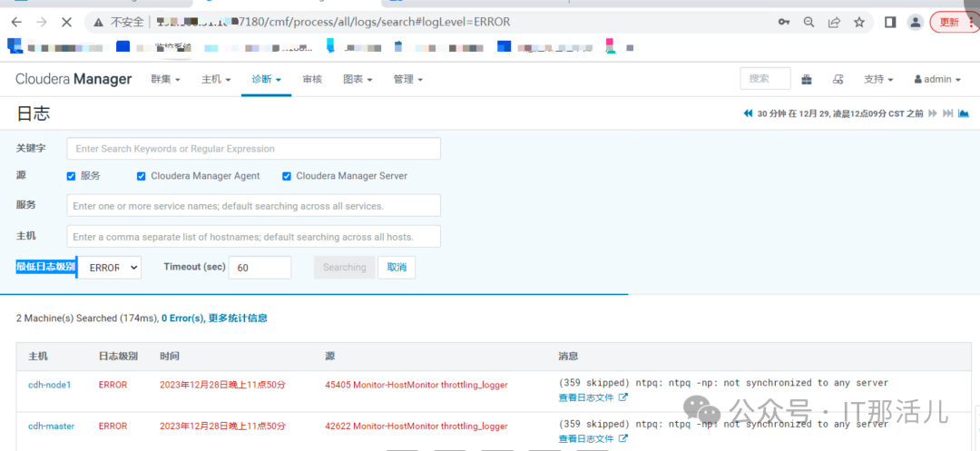Click 45405 Monitor-HostMonitor throttling_logger source
The image size is (980, 451).
coord(416,385)
